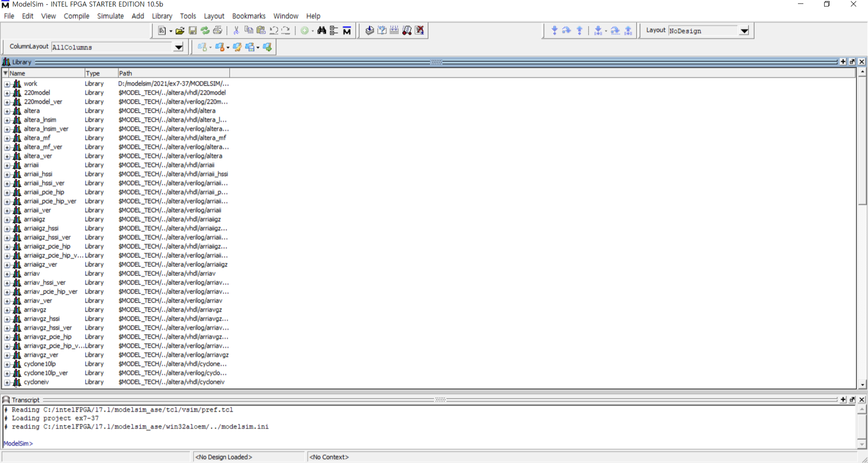Image resolution: width=868 pixels, height=463 pixels.
Task: Click the Copy toolbar icon
Action: pyautogui.click(x=249, y=30)
